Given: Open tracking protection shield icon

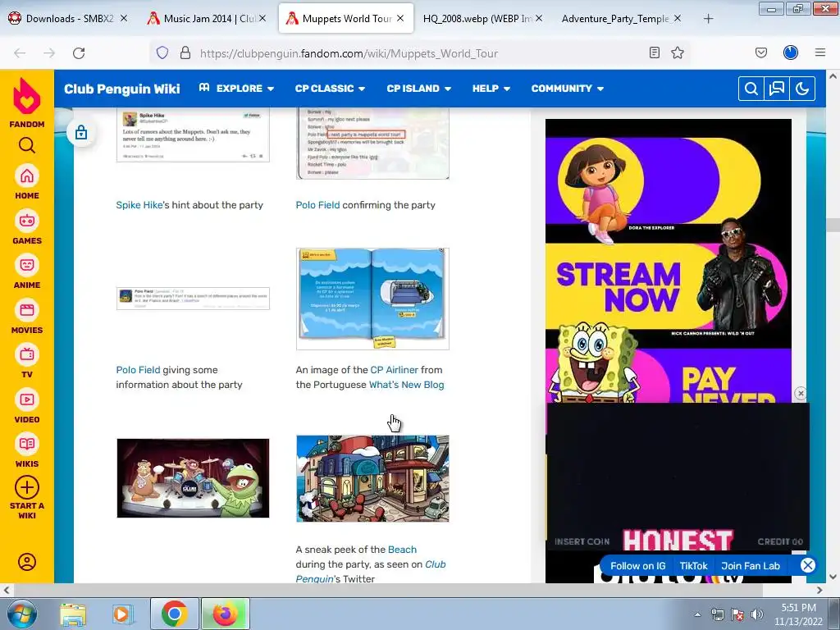Looking at the screenshot, I should click(x=162, y=53).
